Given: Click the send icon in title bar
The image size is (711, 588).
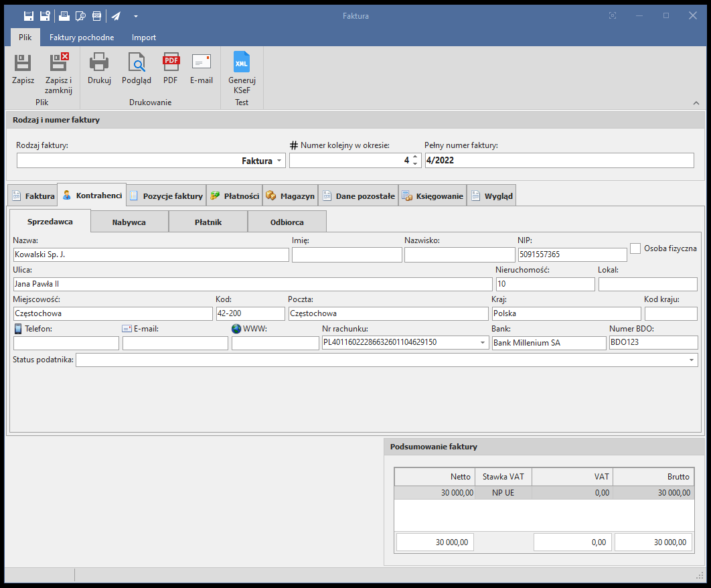Looking at the screenshot, I should coord(116,15).
